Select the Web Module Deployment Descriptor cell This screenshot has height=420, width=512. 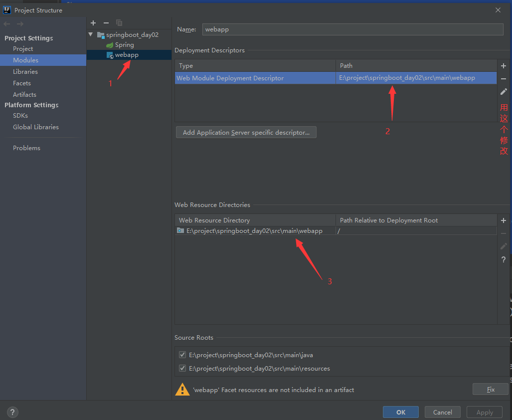[x=255, y=78]
